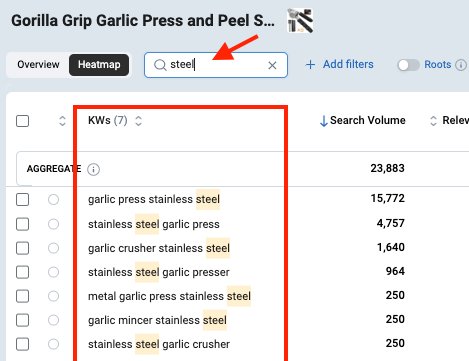Sort by Search Volume arrow icon
Screen dimensions: 469x361
[323, 121]
